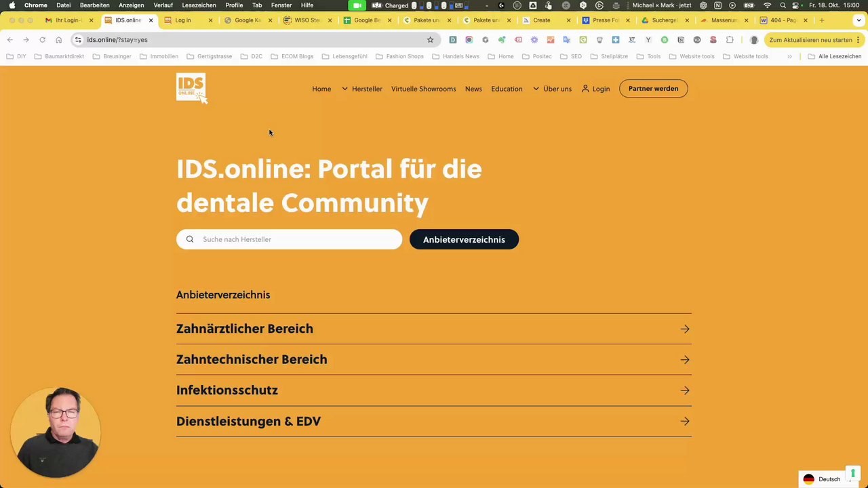Open the browser home page icon
868x488 pixels.
click(58, 40)
